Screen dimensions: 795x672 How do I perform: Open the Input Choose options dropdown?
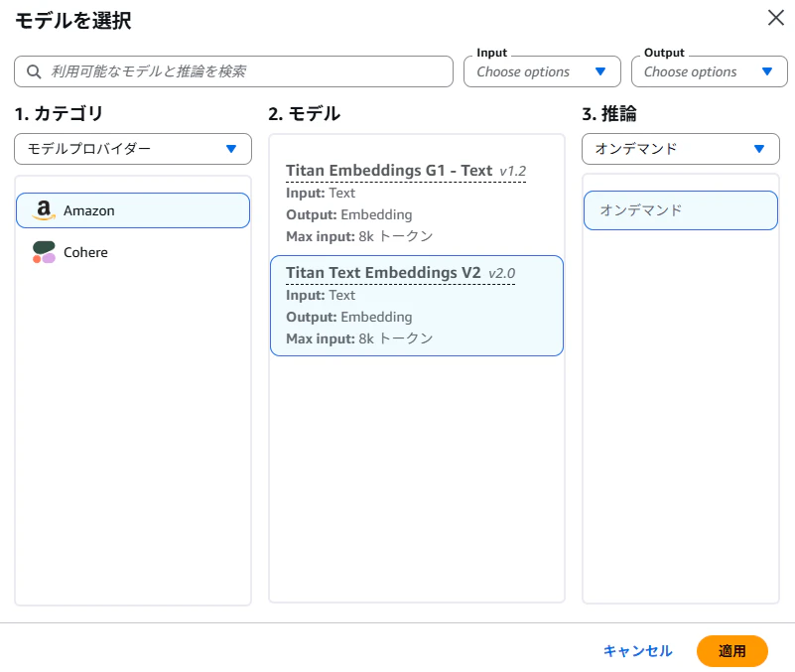[542, 71]
